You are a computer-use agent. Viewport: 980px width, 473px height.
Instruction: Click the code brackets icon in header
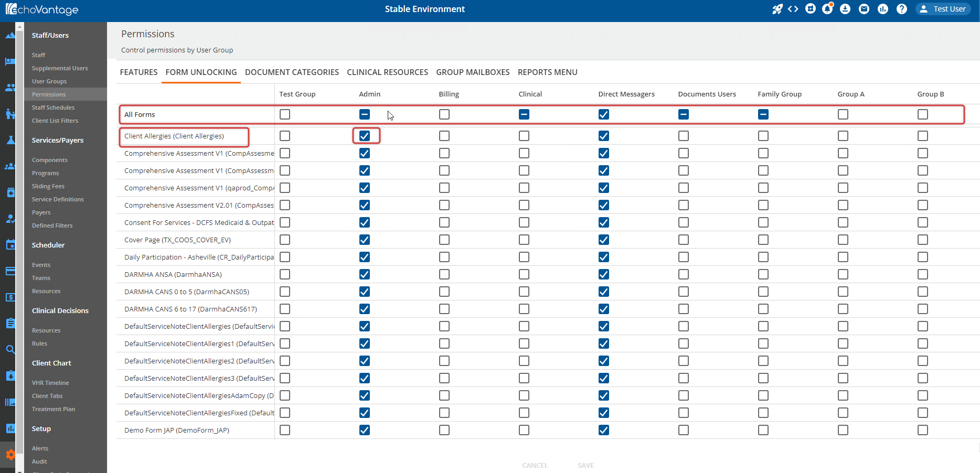tap(793, 9)
